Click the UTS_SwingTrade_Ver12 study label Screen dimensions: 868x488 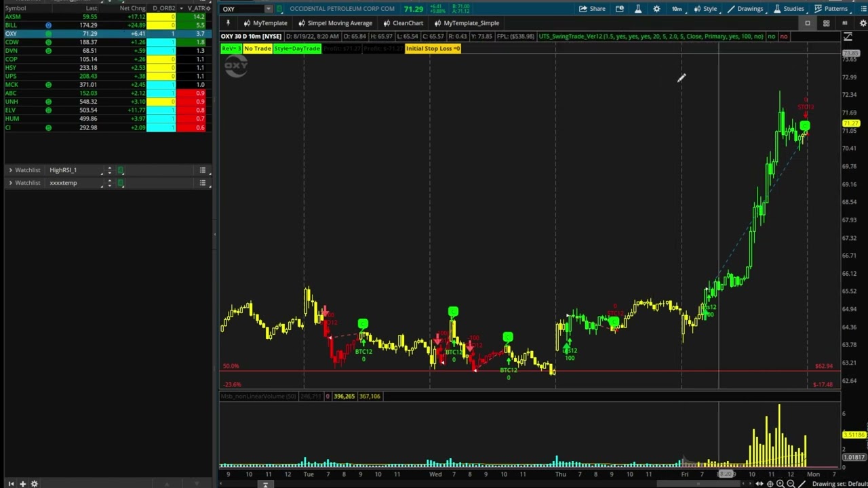(x=651, y=36)
